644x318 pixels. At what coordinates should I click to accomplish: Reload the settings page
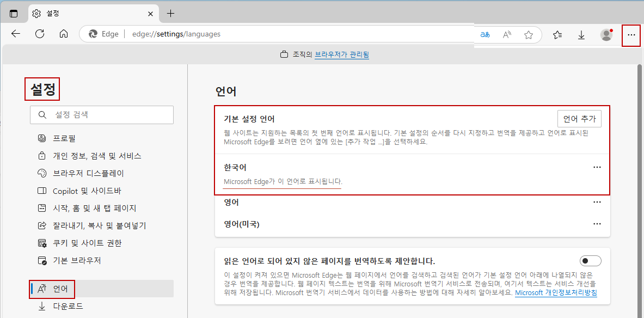point(40,34)
